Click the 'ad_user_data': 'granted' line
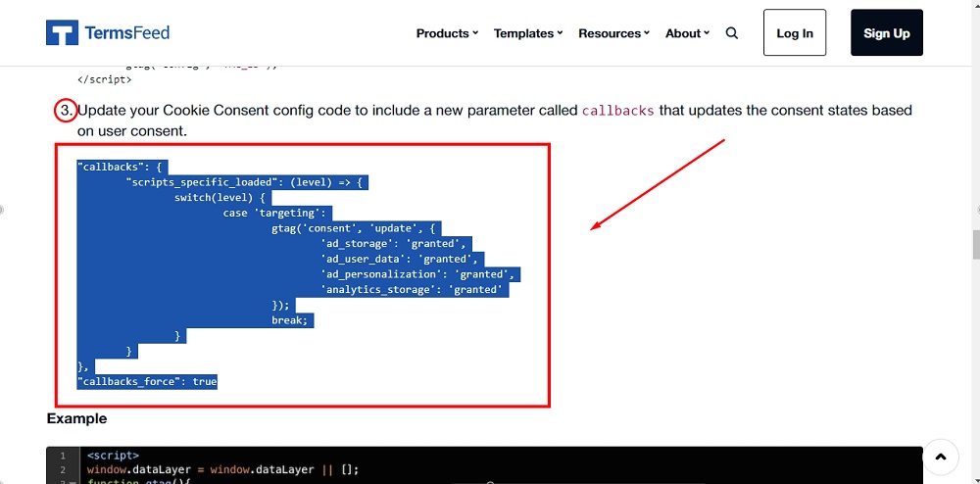Image resolution: width=980 pixels, height=484 pixels. (402, 260)
